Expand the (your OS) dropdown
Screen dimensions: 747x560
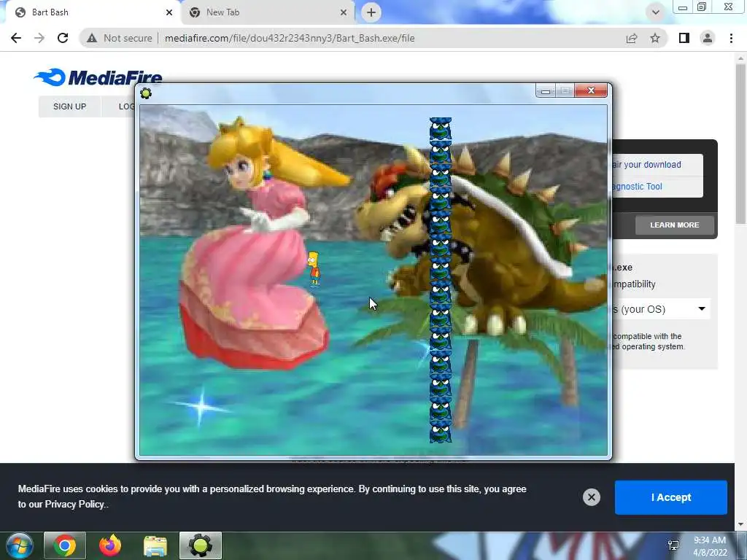(x=659, y=309)
